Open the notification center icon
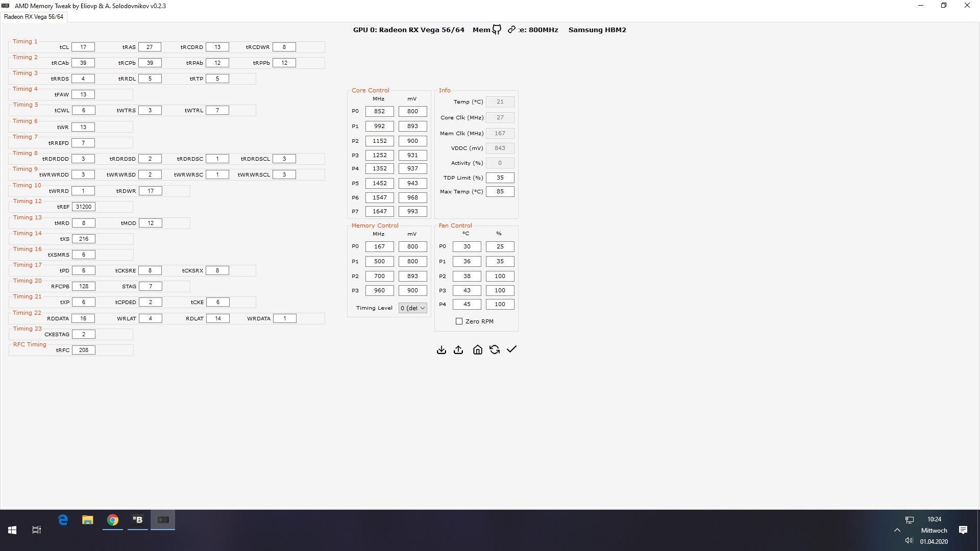The width and height of the screenshot is (980, 551). tap(963, 530)
